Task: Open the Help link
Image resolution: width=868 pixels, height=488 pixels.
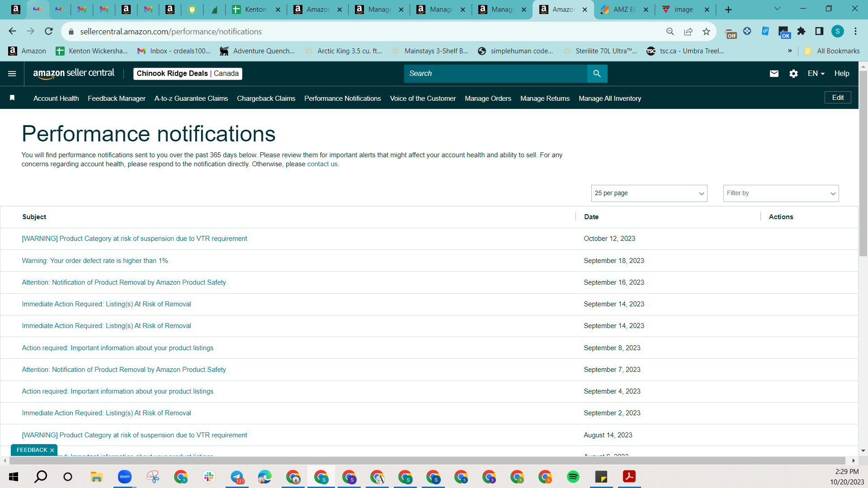Action: pos(842,74)
